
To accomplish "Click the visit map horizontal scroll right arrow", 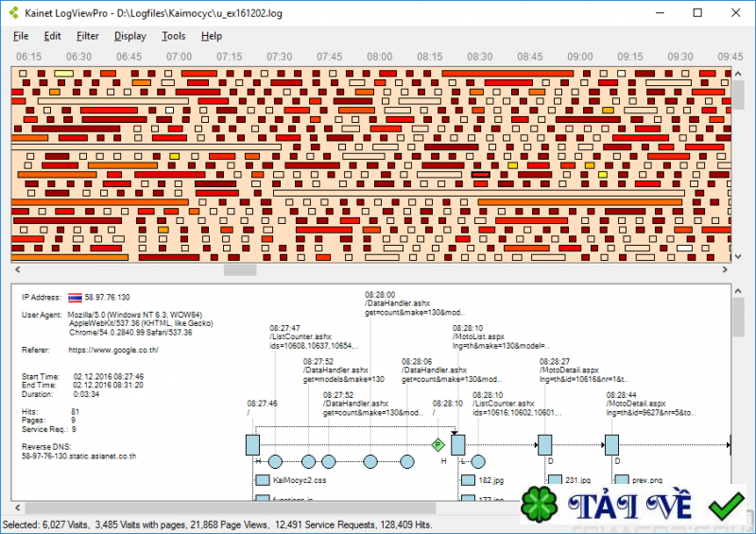I will 725,269.
